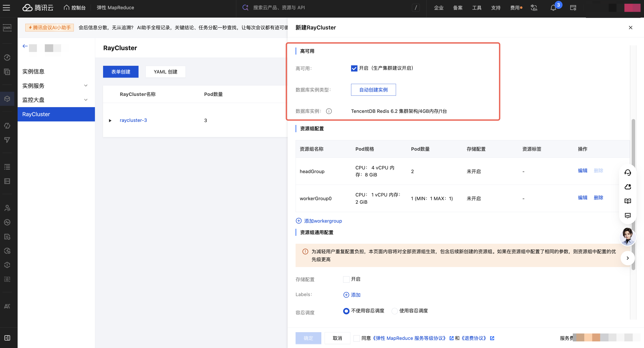The image size is (644, 348).
Task: Click 编辑 for workerGroup0 row
Action: tap(582, 198)
